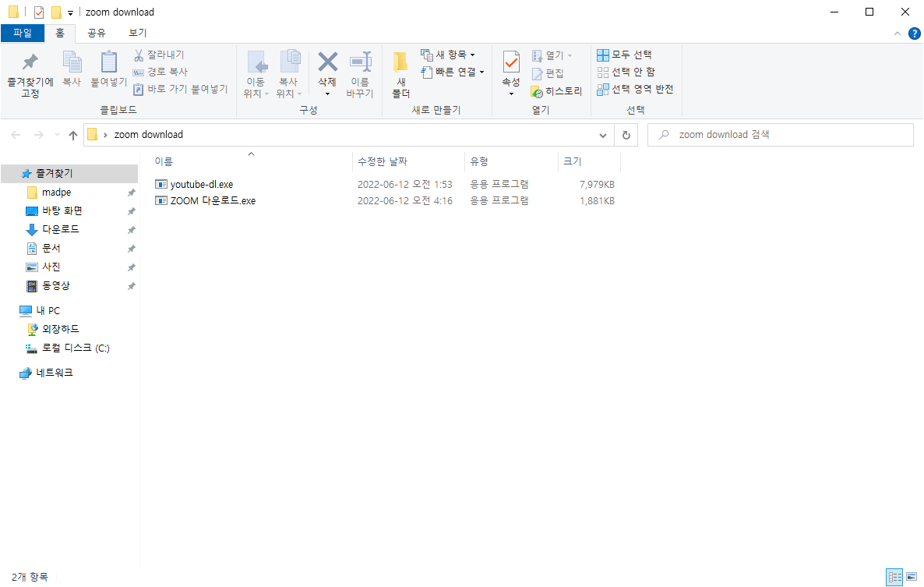Click zoom download in the address bar
This screenshot has height=587, width=924.
(149, 135)
